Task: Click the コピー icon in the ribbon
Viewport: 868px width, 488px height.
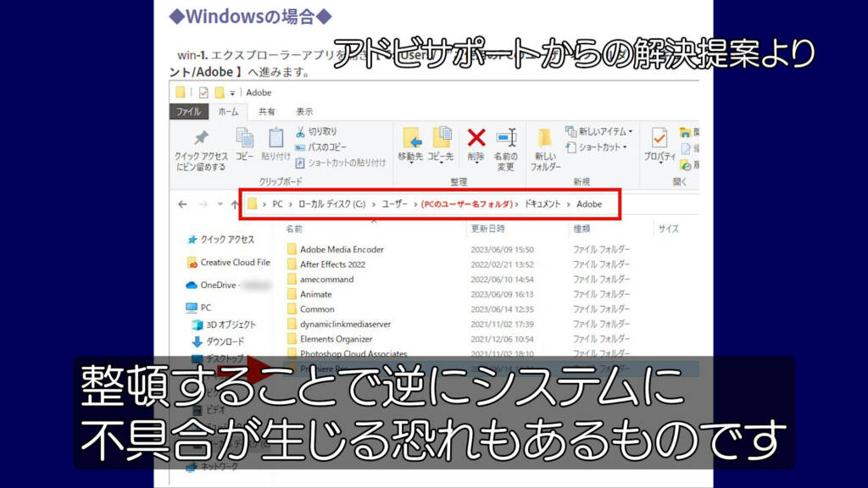Action: [244, 138]
